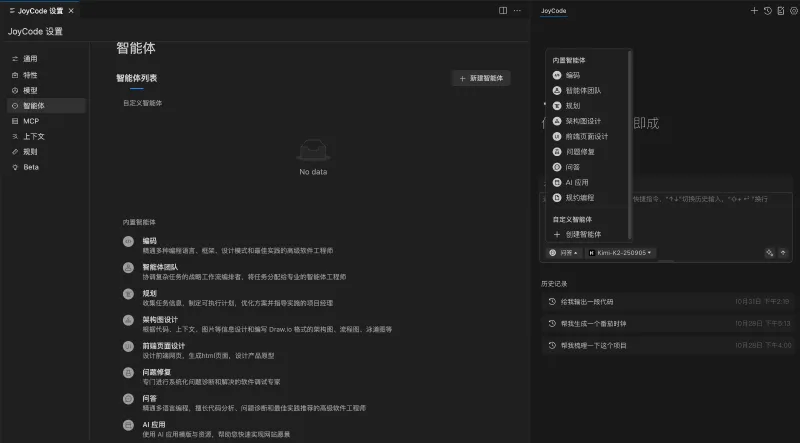Choose 规约编程 in the agent popup menu
The width and height of the screenshot is (800, 443).
[588, 198]
